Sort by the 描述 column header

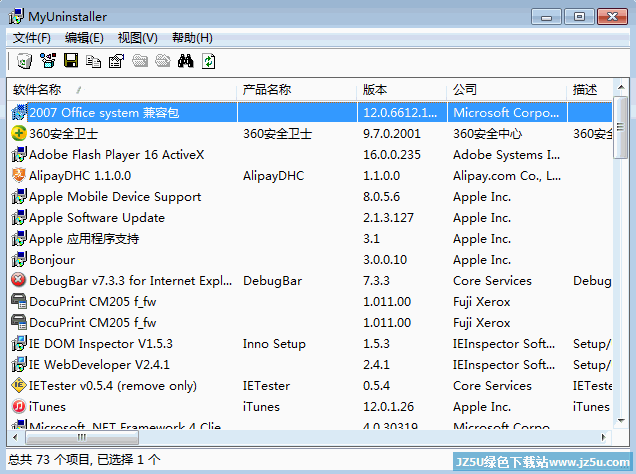click(589, 90)
